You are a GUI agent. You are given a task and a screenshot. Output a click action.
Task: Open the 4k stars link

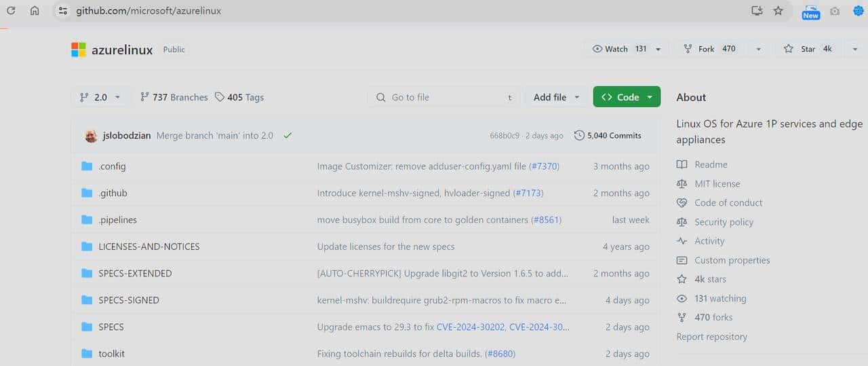[x=710, y=279]
